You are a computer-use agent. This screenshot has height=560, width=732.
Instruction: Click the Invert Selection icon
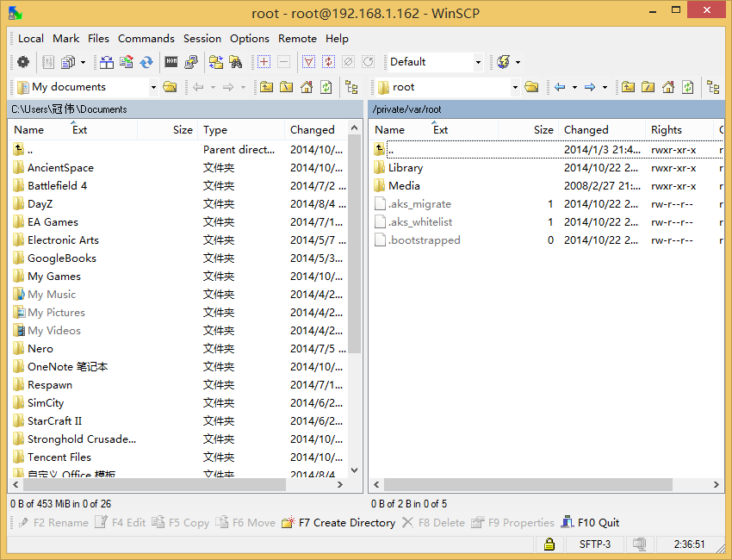point(329,62)
